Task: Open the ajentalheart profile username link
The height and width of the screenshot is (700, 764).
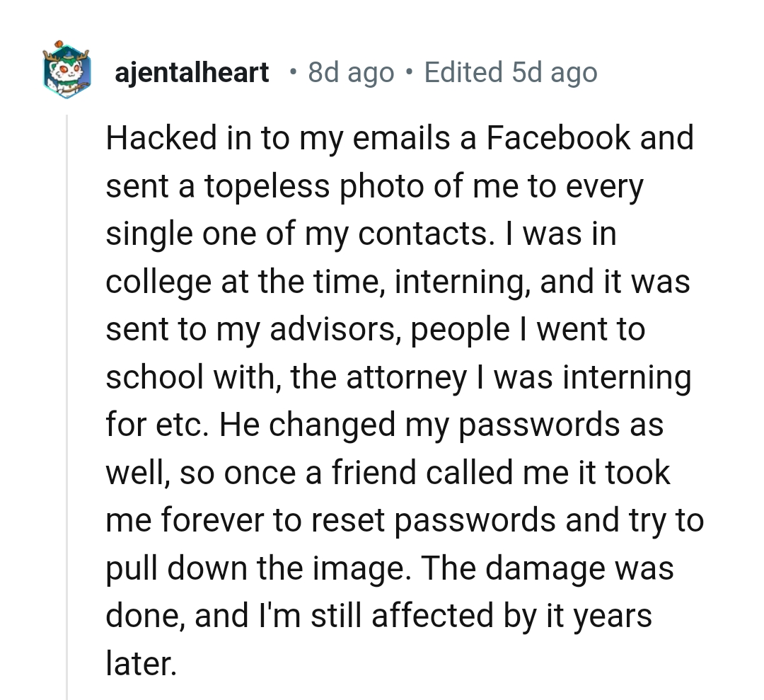Action: 192,72
